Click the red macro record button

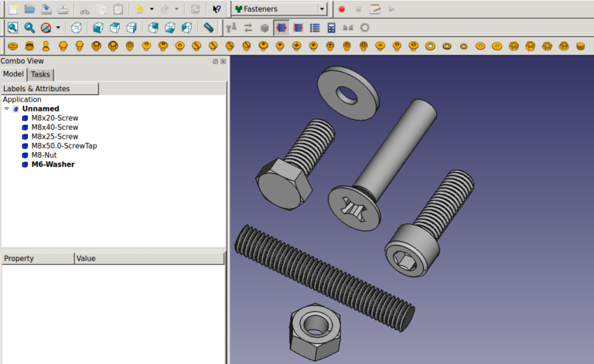pos(342,9)
